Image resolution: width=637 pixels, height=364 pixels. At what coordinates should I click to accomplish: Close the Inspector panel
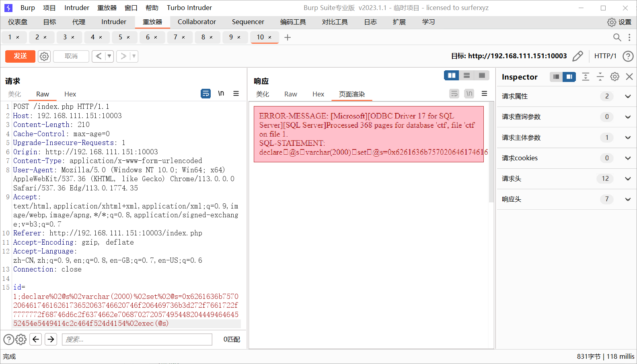click(629, 77)
